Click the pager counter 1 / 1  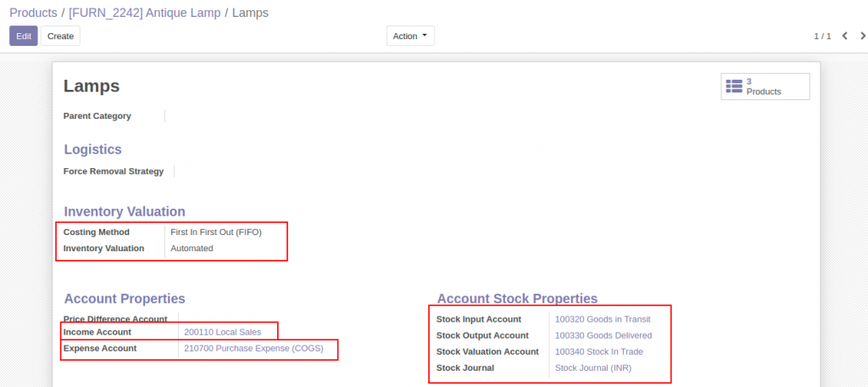coord(822,36)
